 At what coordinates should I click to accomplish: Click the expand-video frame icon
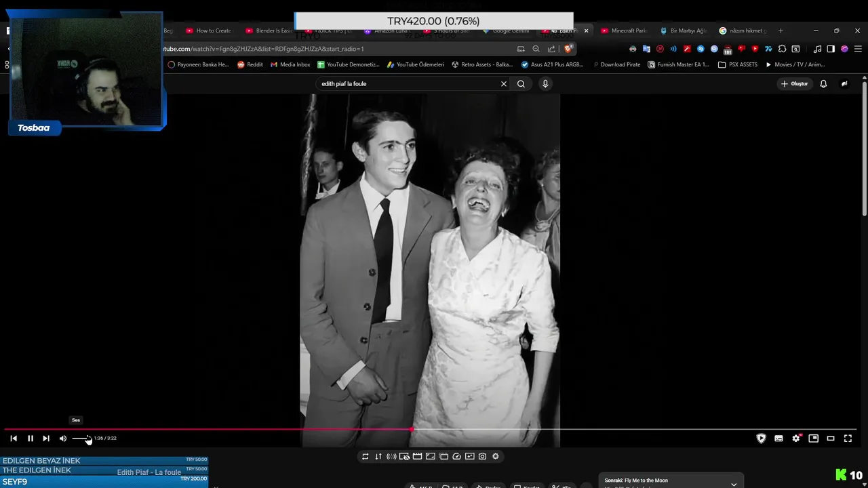click(x=431, y=456)
